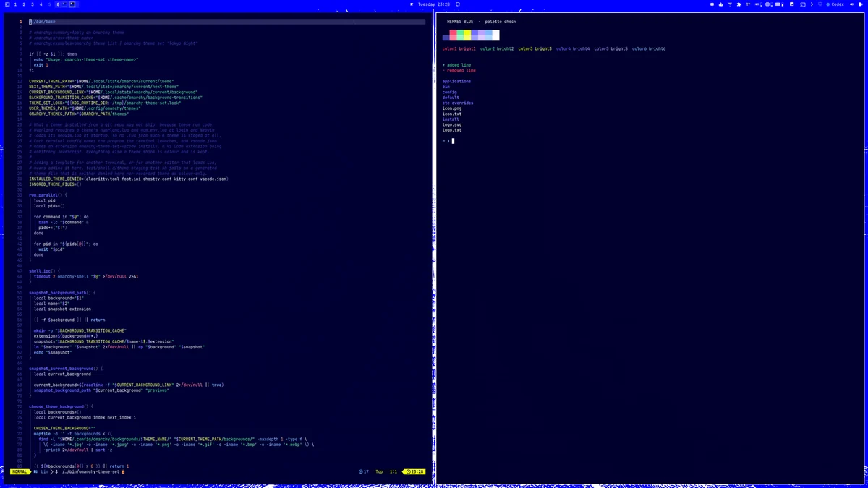
Task: Open the Omarchy menu icon in top bar
Action: (x=7, y=4)
